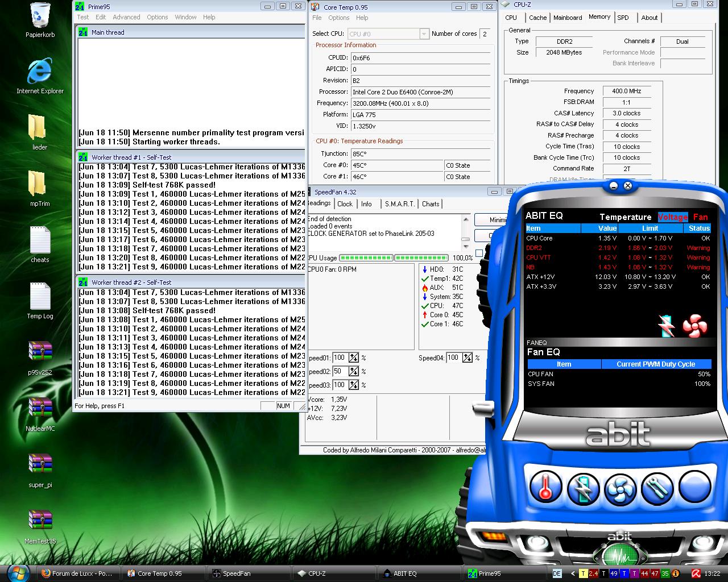Screen dimensions: 728x582
Task: Switch to Info tab in SpeedFan
Action: tap(366, 204)
